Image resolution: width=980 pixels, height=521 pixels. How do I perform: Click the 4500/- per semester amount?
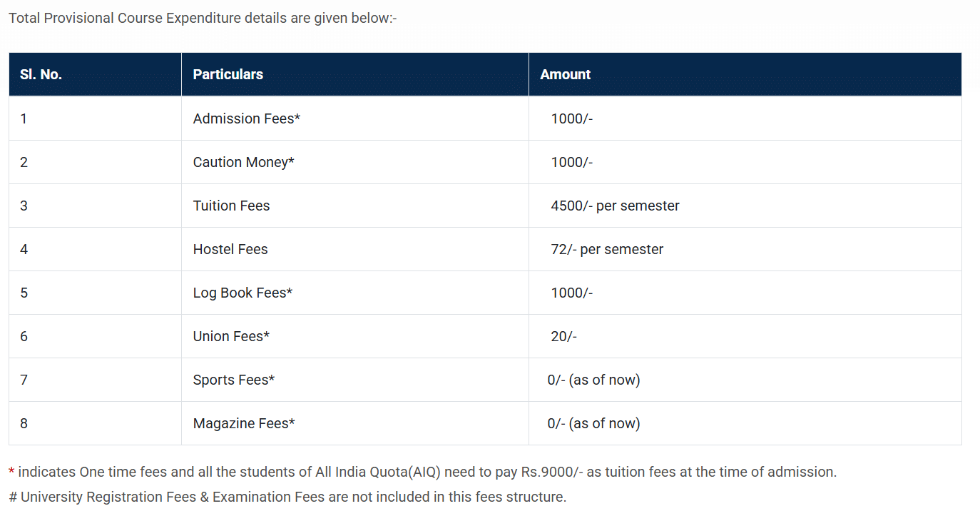pyautogui.click(x=615, y=206)
